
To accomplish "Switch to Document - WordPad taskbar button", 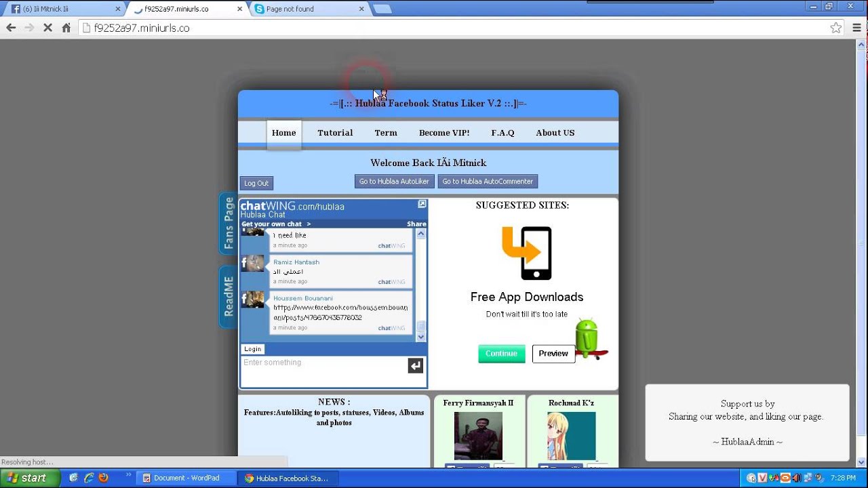I will tap(186, 478).
